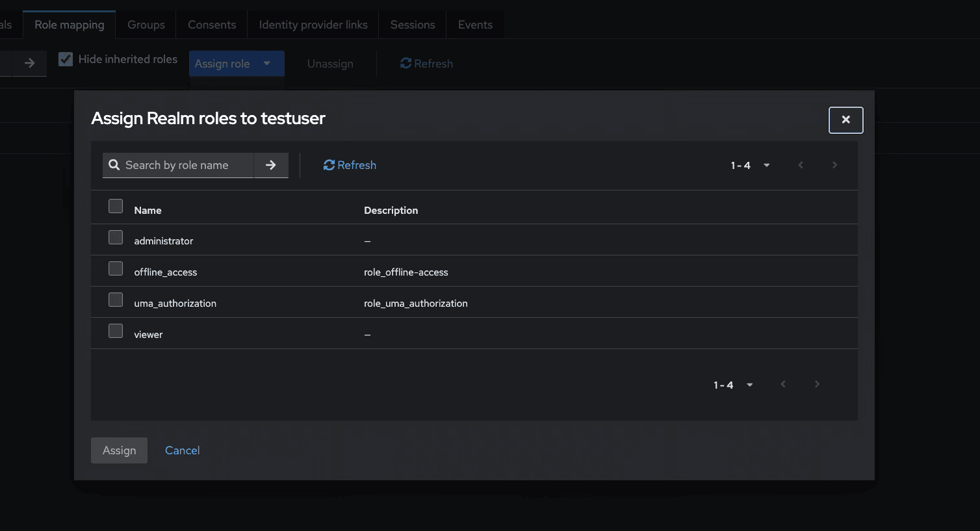Switch to the Events tab
The width and height of the screenshot is (980, 531).
click(475, 25)
